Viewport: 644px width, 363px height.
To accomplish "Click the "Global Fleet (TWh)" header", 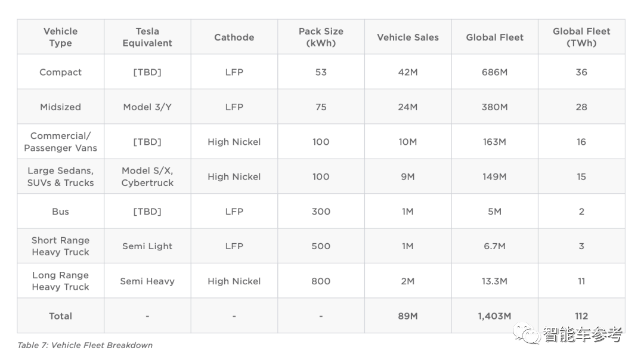I will [581, 37].
